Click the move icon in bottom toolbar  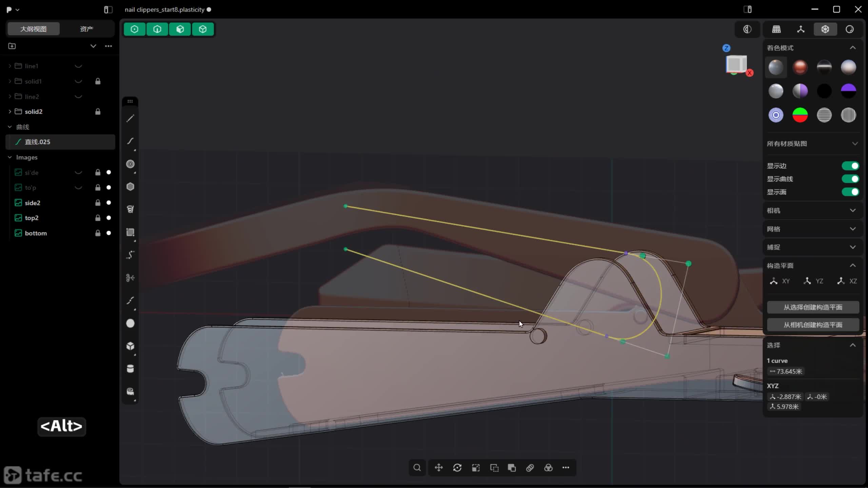click(x=439, y=468)
